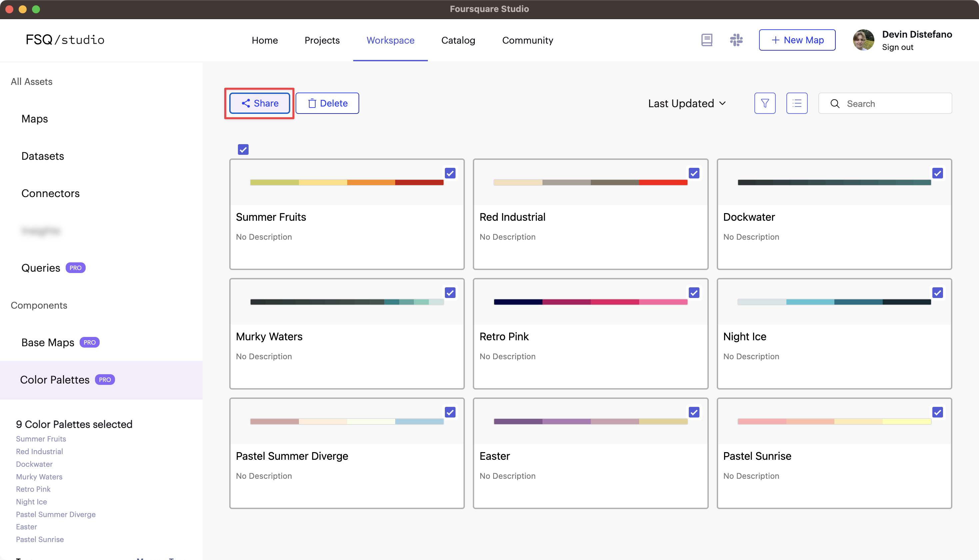Select Datasets in the sidebar
The width and height of the screenshot is (979, 560).
point(42,156)
